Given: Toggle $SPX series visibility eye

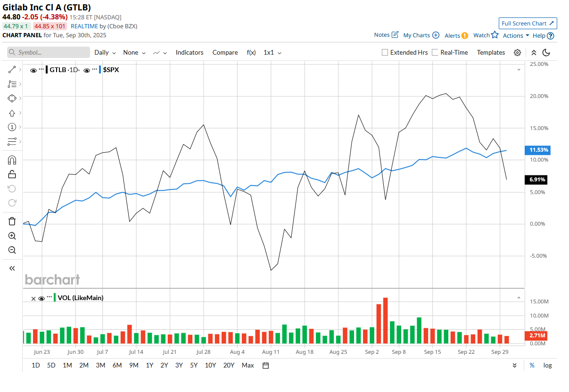Looking at the screenshot, I should pyautogui.click(x=87, y=70).
